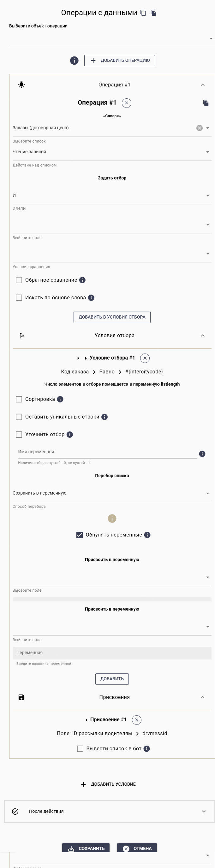215x868 pixels.
Task: Clear the Заказы (договорная цена) selection
Action: click(199, 128)
